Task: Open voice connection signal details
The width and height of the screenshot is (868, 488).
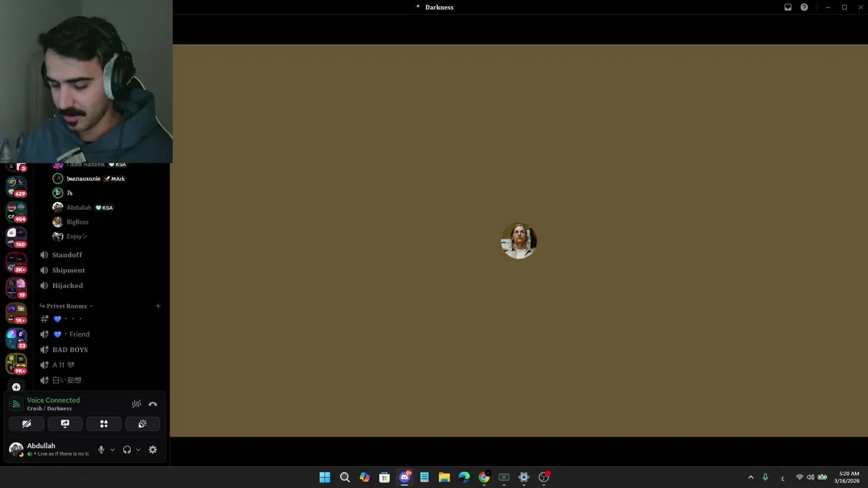Action: pyautogui.click(x=16, y=405)
